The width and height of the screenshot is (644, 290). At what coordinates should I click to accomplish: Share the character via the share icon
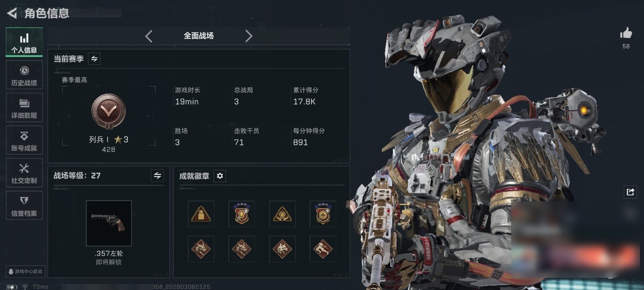(x=630, y=192)
